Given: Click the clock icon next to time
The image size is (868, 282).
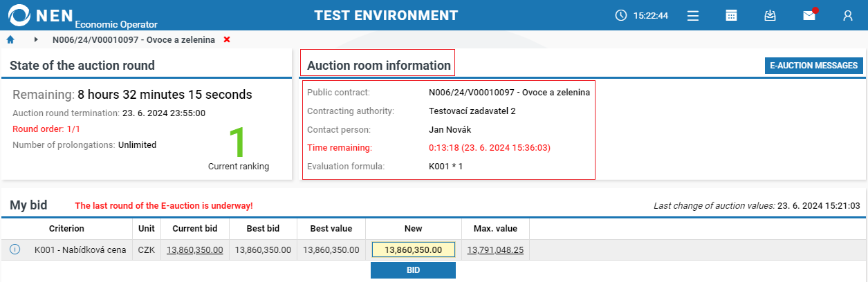Looking at the screenshot, I should 620,15.
